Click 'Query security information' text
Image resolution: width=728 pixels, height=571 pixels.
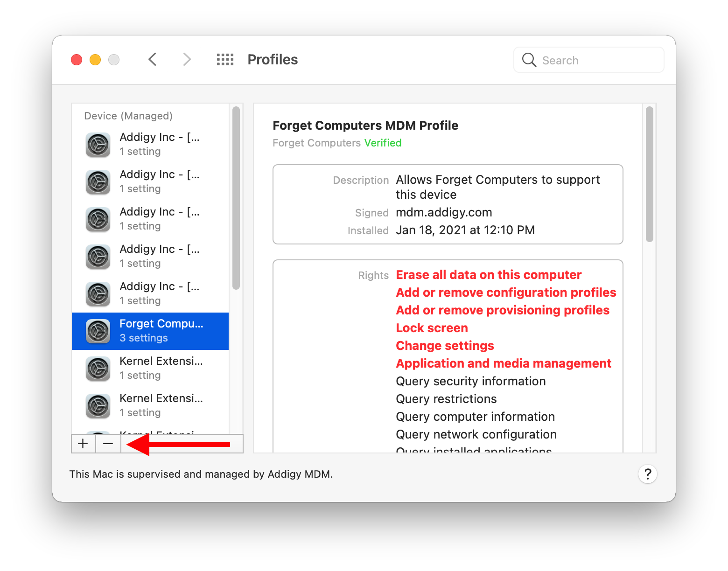(x=470, y=381)
